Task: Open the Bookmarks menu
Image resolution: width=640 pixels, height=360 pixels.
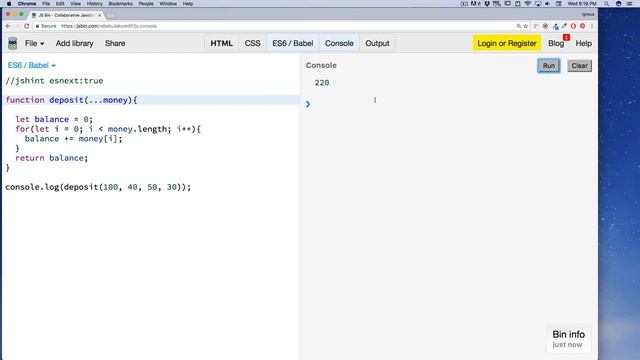Action: tap(120, 4)
